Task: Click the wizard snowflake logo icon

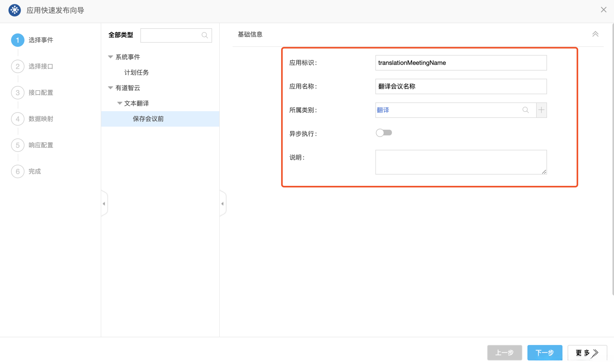Action: 15,10
